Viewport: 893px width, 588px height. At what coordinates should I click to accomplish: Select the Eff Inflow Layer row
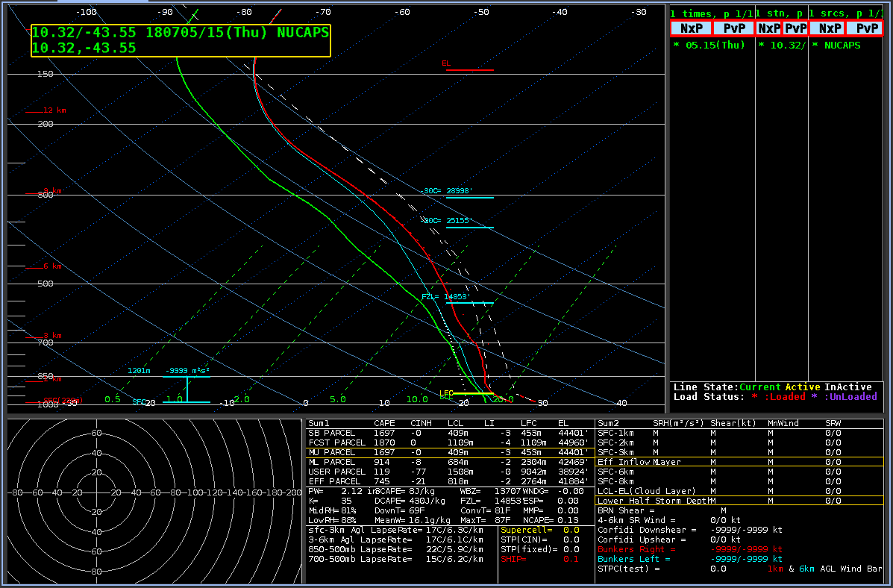point(739,462)
